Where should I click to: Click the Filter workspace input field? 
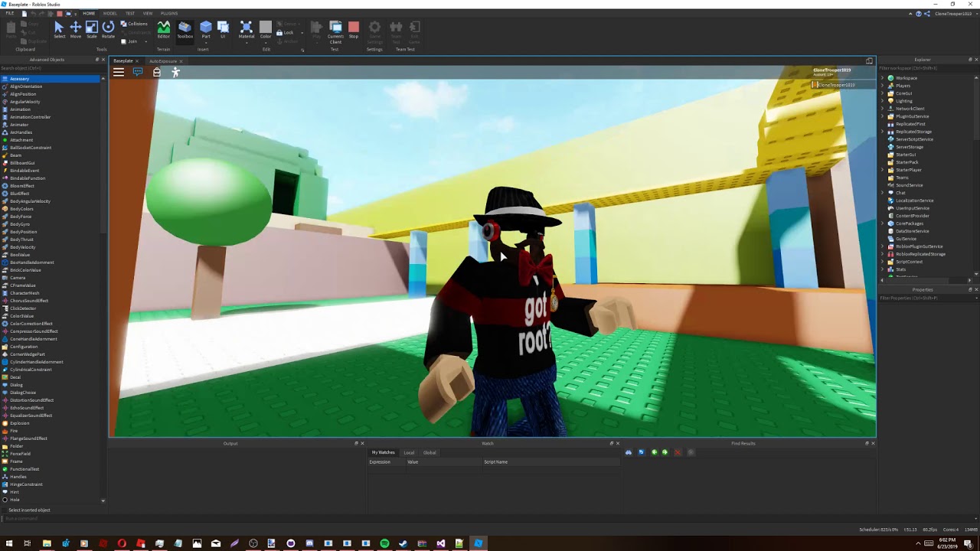pos(929,68)
